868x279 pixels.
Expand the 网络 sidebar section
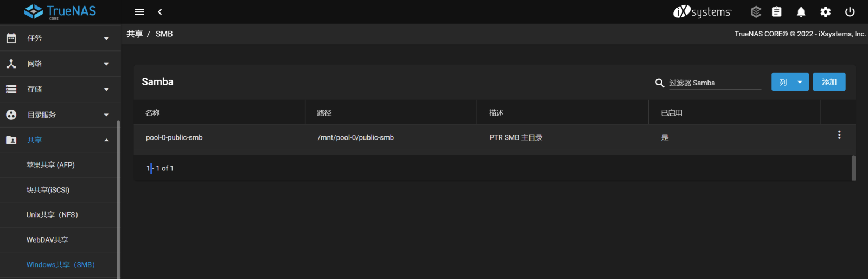click(60, 64)
